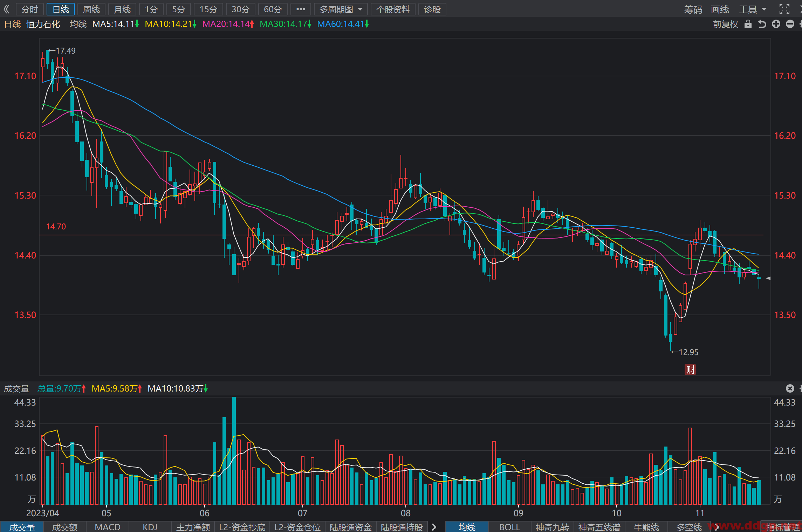Open the MACD indicator tab

tap(108, 527)
